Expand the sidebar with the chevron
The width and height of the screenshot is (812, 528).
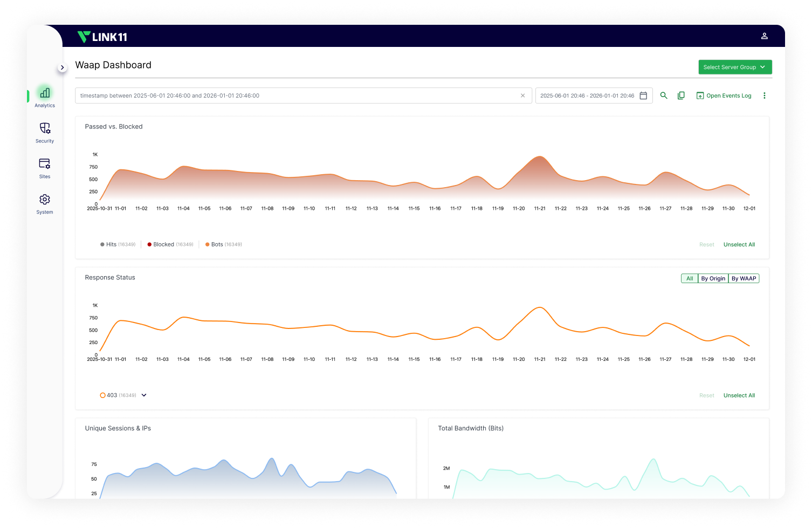click(x=63, y=67)
